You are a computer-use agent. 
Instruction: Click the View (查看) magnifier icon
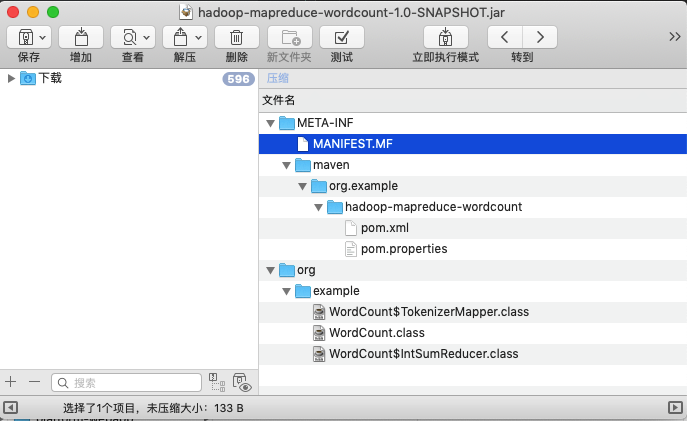(129, 38)
